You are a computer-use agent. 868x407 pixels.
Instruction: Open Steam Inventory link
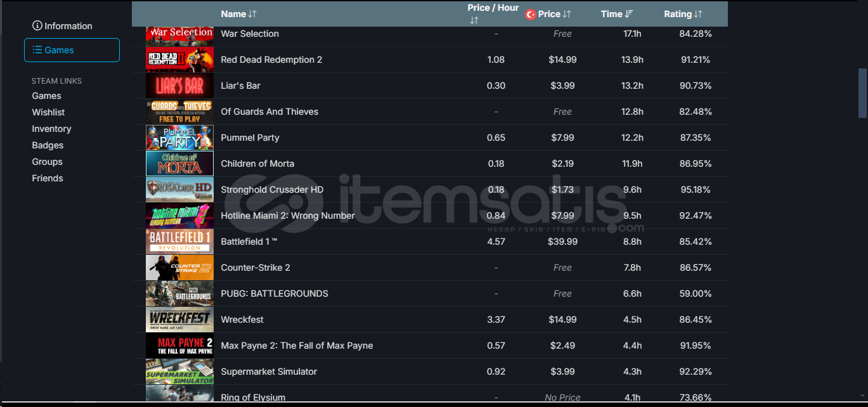[51, 129]
